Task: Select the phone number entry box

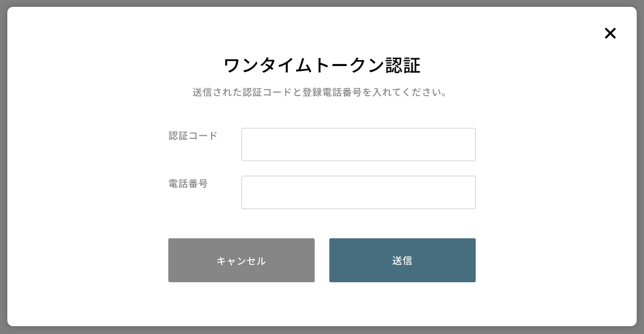Action: 358,192
